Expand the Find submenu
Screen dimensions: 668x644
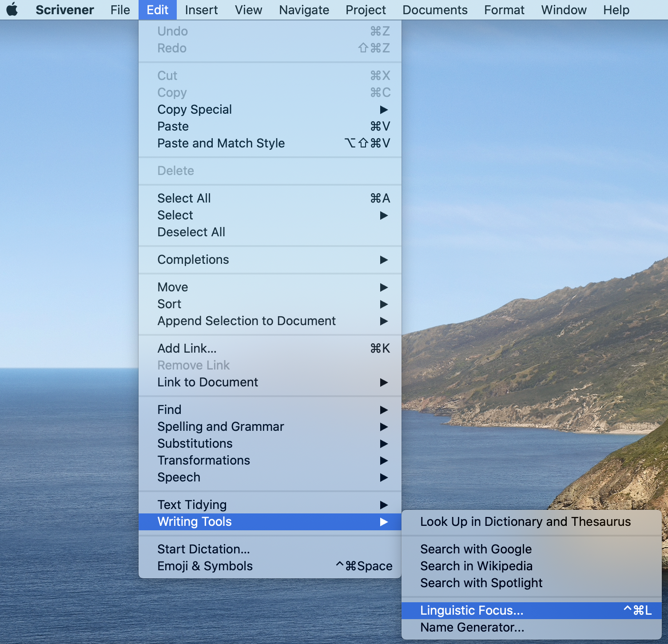pyautogui.click(x=270, y=410)
